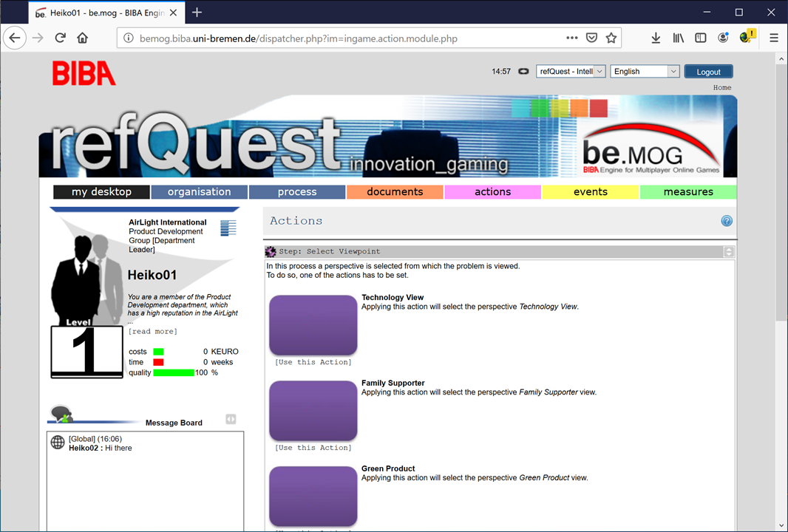
Task: Open the Firefox hamburger menu
Action: tap(774, 38)
